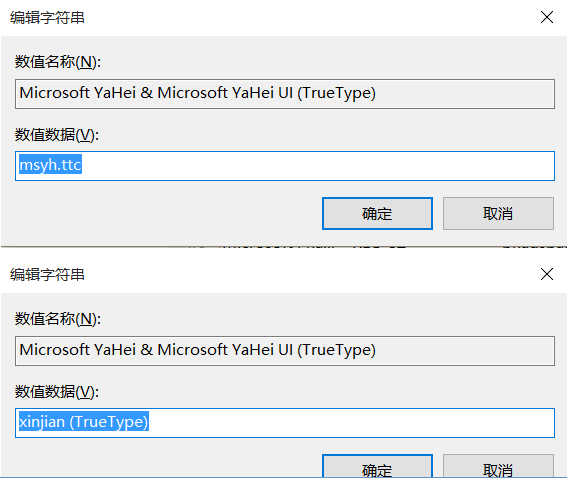567x478 pixels.
Task: Click the highlighted xinjian (TrueType) text
Action: [x=84, y=422]
